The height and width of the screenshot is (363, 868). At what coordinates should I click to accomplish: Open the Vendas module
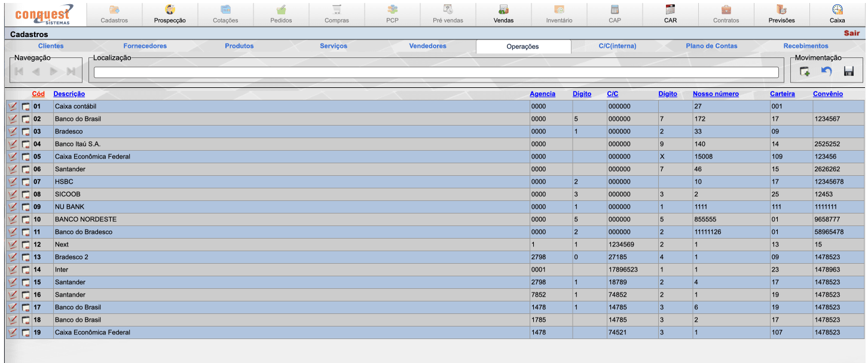pyautogui.click(x=503, y=14)
